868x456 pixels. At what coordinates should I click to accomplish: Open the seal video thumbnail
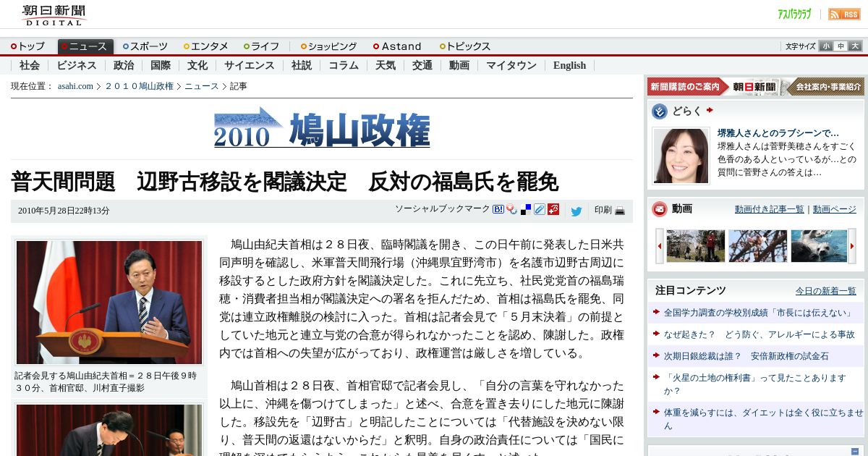click(819, 246)
